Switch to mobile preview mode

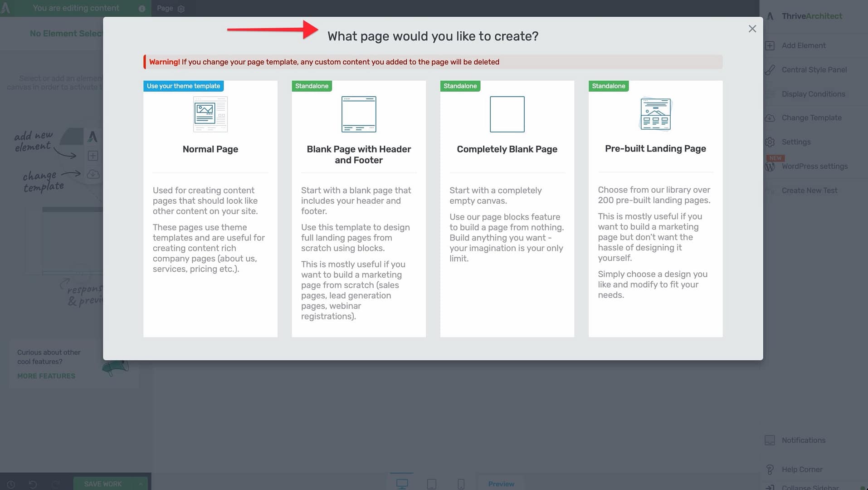point(461,484)
